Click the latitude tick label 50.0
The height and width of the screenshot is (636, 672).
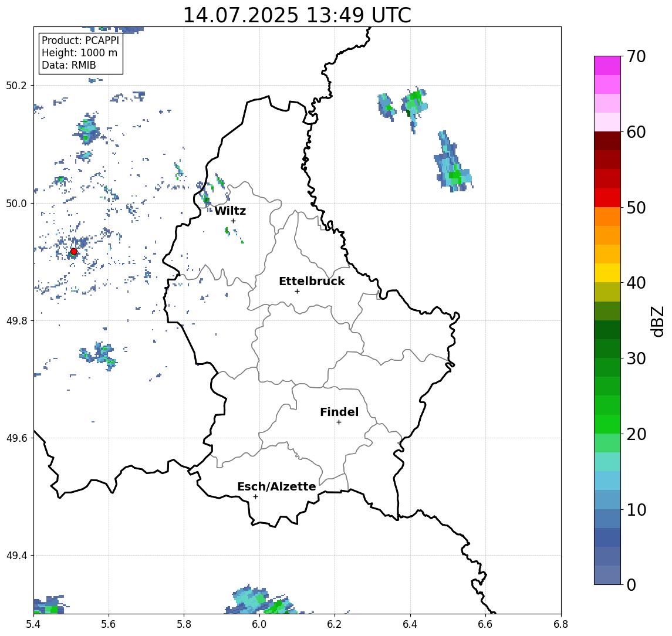click(16, 203)
